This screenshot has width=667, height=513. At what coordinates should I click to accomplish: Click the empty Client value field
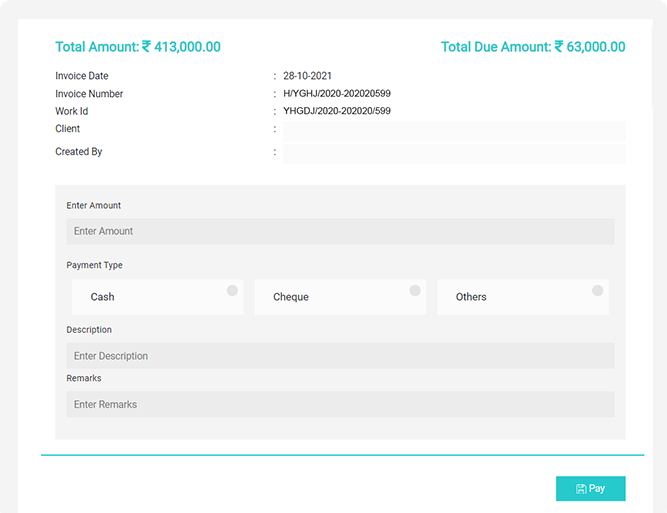point(454,130)
